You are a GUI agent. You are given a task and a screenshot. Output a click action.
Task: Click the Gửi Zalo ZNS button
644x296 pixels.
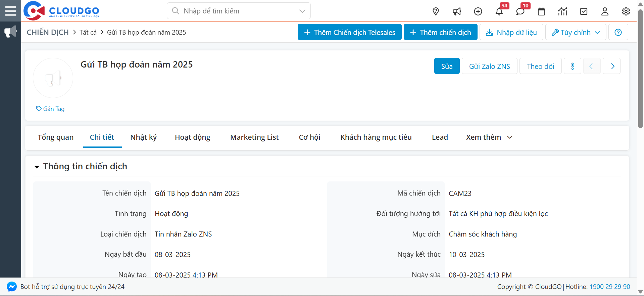pyautogui.click(x=489, y=66)
